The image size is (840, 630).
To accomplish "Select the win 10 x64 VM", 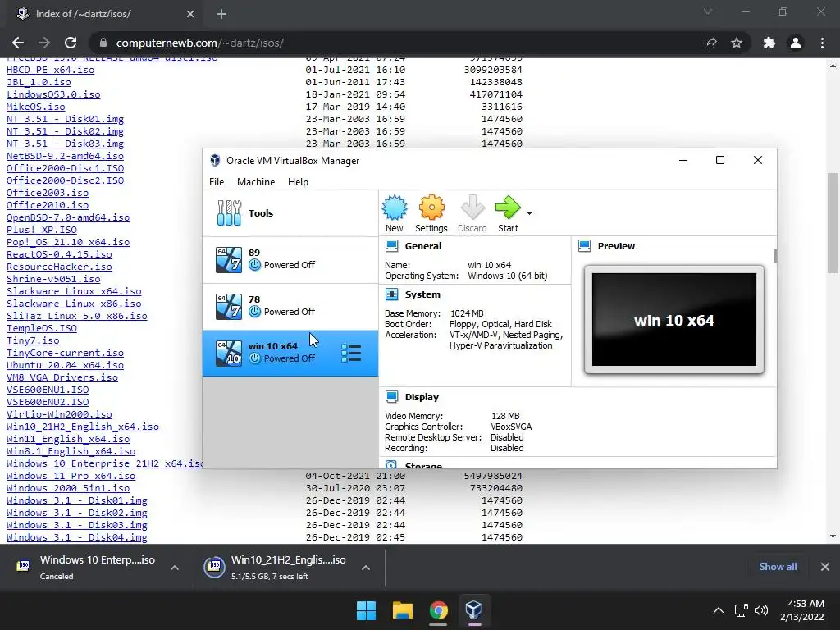I will click(290, 353).
